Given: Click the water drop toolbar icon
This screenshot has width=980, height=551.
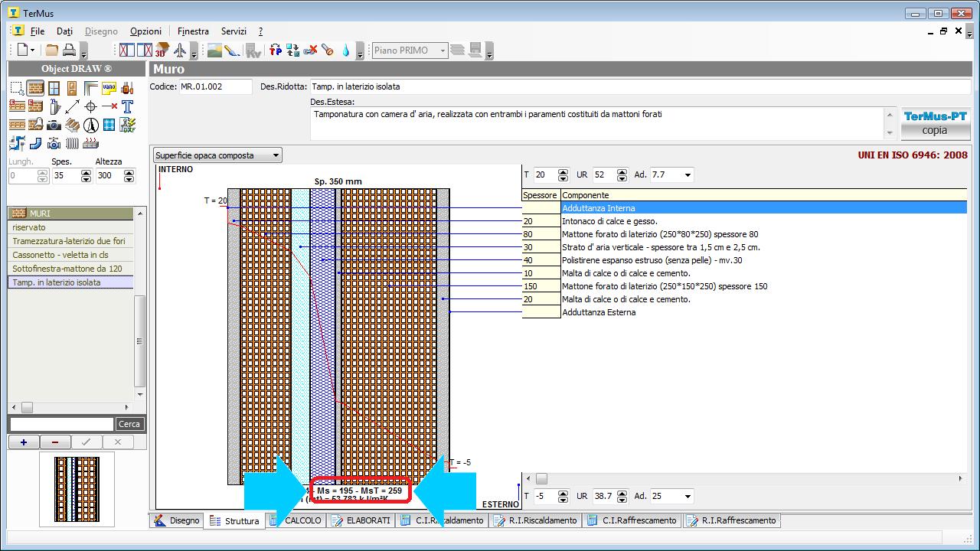Looking at the screenshot, I should point(346,51).
